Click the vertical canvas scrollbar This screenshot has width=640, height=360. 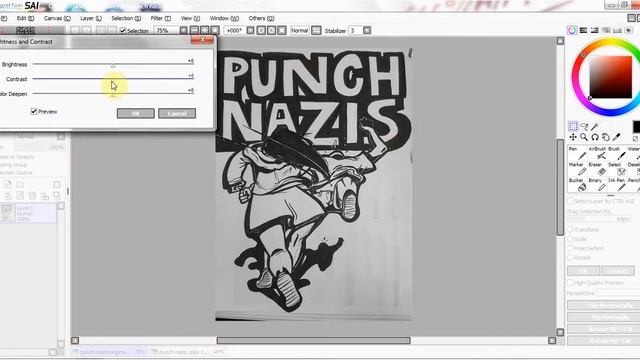pyautogui.click(x=560, y=187)
